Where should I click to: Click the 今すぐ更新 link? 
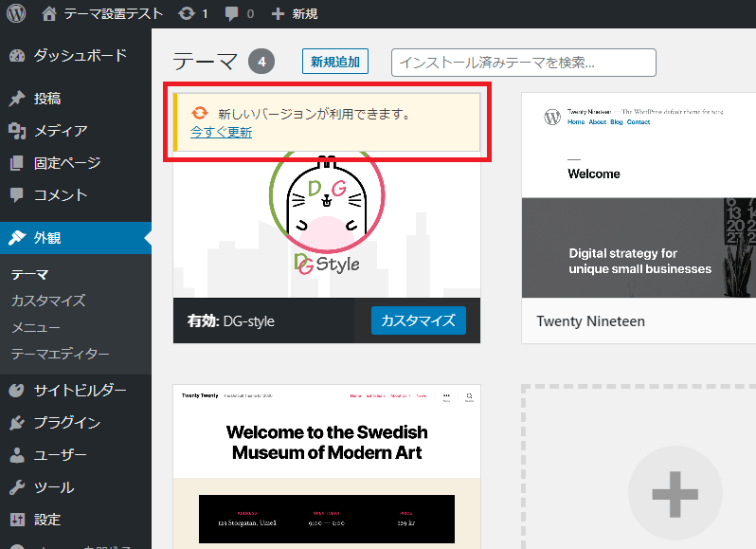(x=221, y=133)
